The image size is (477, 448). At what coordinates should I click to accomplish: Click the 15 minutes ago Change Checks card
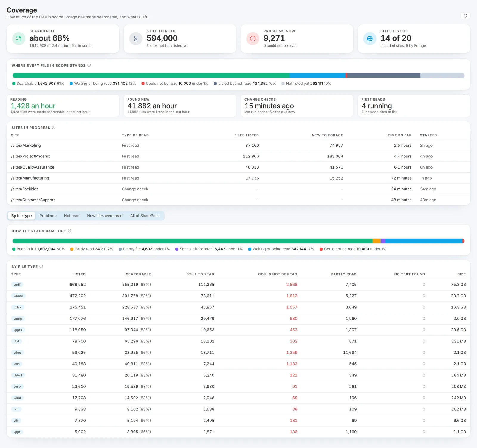click(x=297, y=106)
